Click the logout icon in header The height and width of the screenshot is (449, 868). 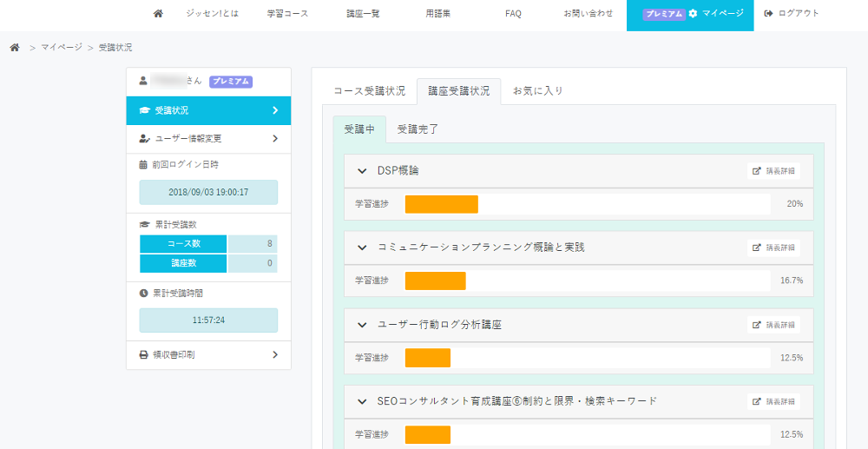(x=768, y=14)
